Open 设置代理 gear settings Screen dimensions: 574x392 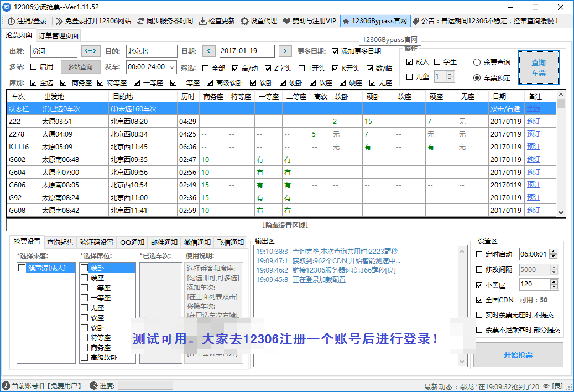click(259, 21)
